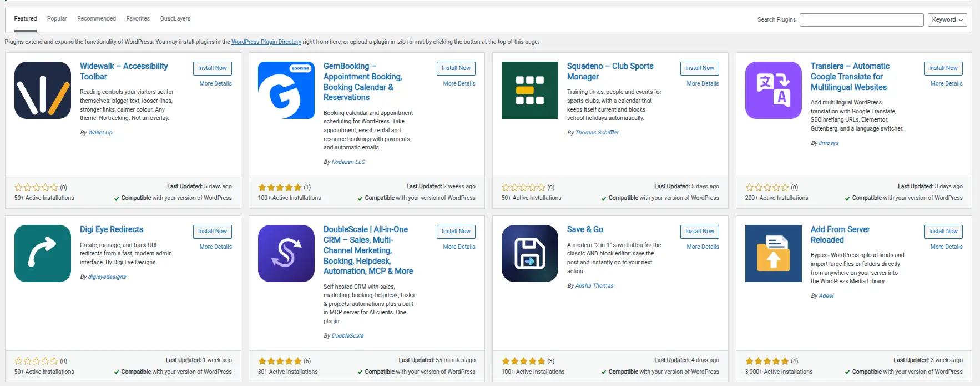Open author link Wallet Up
The height and width of the screenshot is (386, 980).
(100, 133)
